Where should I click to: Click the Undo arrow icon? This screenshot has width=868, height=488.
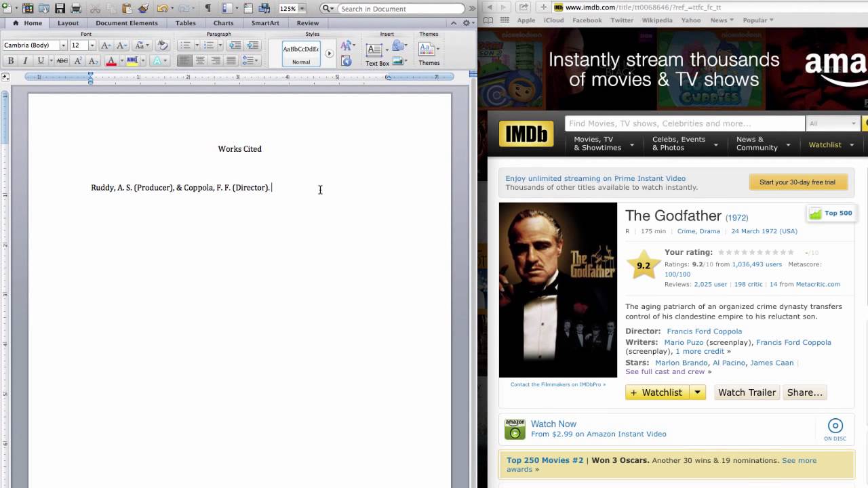[162, 8]
